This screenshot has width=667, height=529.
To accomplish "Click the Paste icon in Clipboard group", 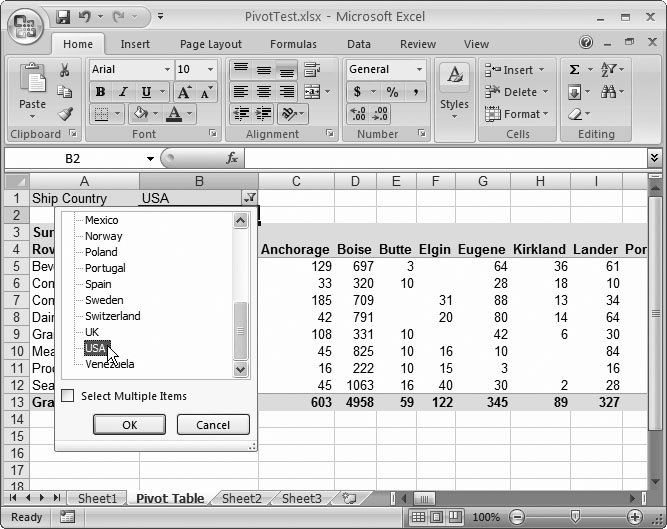I will click(32, 84).
